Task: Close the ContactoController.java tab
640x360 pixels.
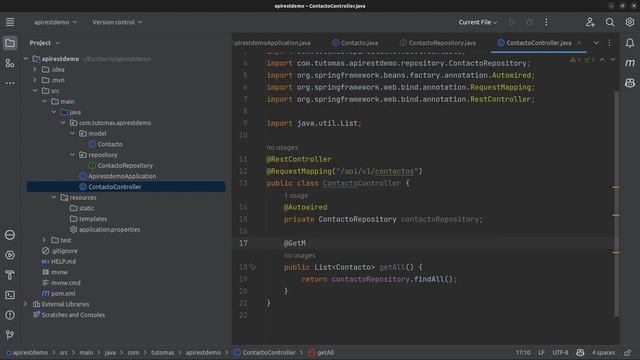Action: [579, 43]
